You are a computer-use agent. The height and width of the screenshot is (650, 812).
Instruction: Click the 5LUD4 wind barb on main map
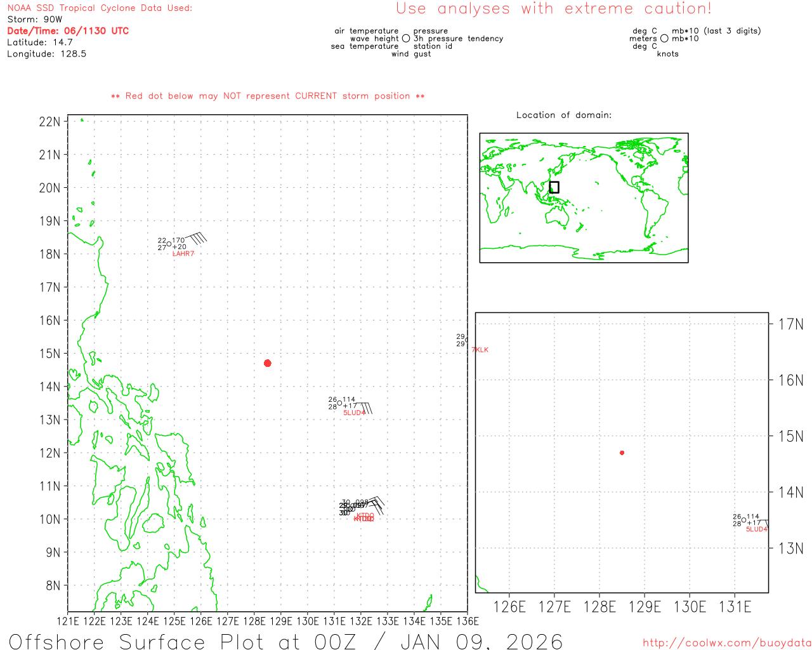click(x=365, y=408)
